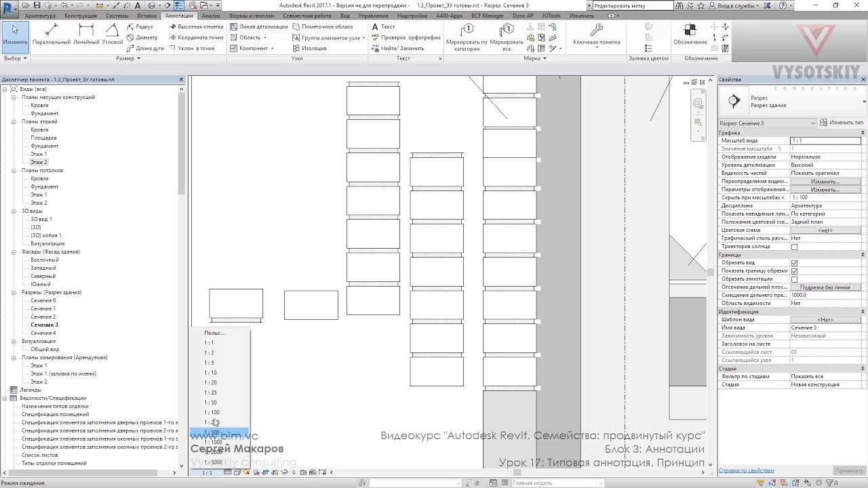This screenshot has height=488, width=868.
Task: Click the Подрезка без линии button
Action: point(825,287)
